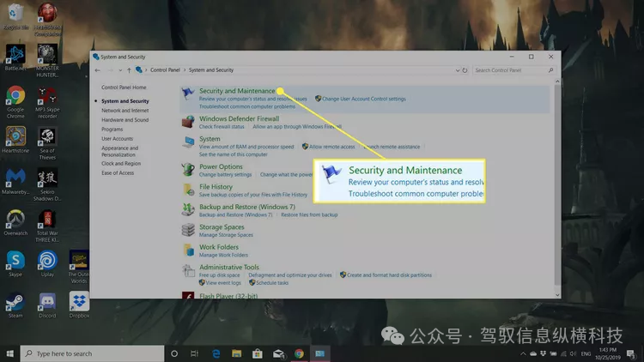Open Control Panel Home
Viewport: 644px width, 362px height.
coord(124,87)
